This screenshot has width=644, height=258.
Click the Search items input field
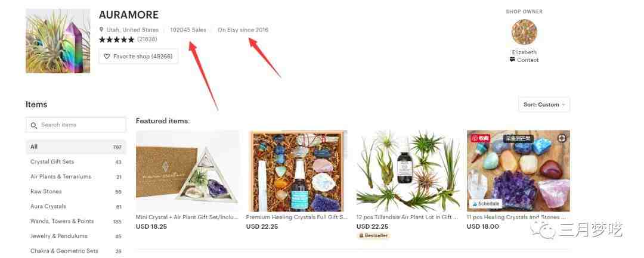[76, 125]
